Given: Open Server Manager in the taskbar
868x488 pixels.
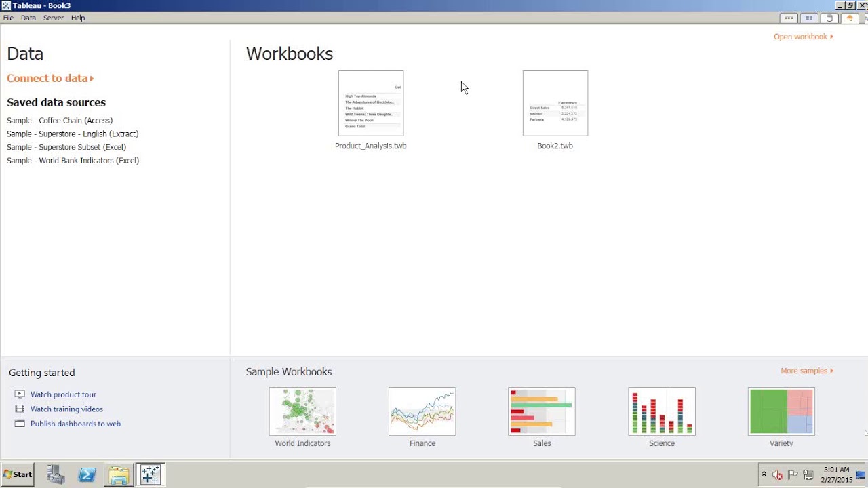Looking at the screenshot, I should coord(56,474).
